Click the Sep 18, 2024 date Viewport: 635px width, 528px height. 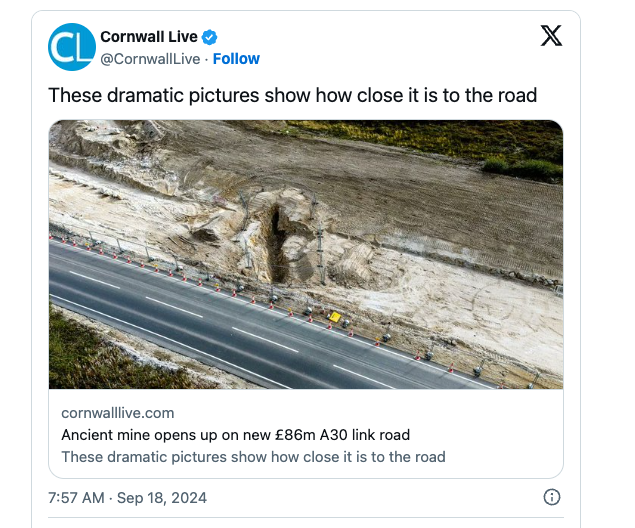pyautogui.click(x=164, y=497)
